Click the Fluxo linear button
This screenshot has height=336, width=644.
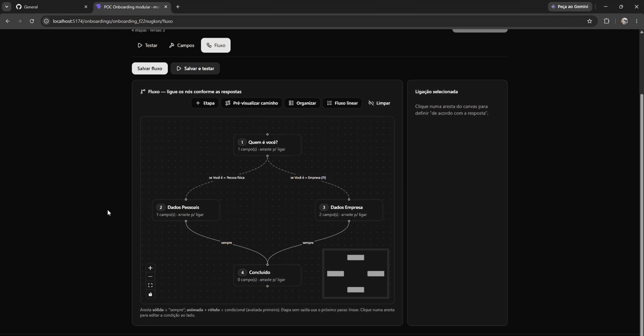click(342, 103)
